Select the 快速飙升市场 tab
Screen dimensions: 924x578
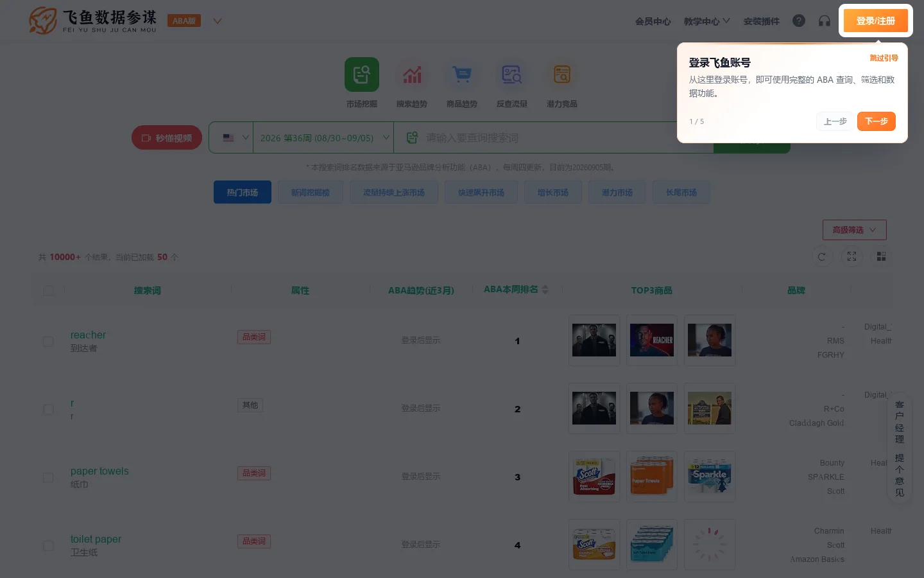click(x=481, y=192)
